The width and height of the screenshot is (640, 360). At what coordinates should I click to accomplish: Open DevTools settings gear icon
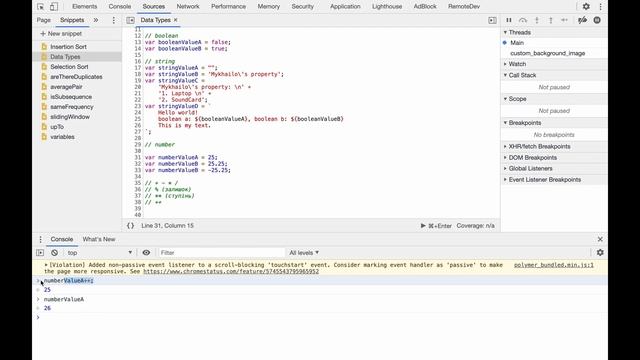point(586,7)
